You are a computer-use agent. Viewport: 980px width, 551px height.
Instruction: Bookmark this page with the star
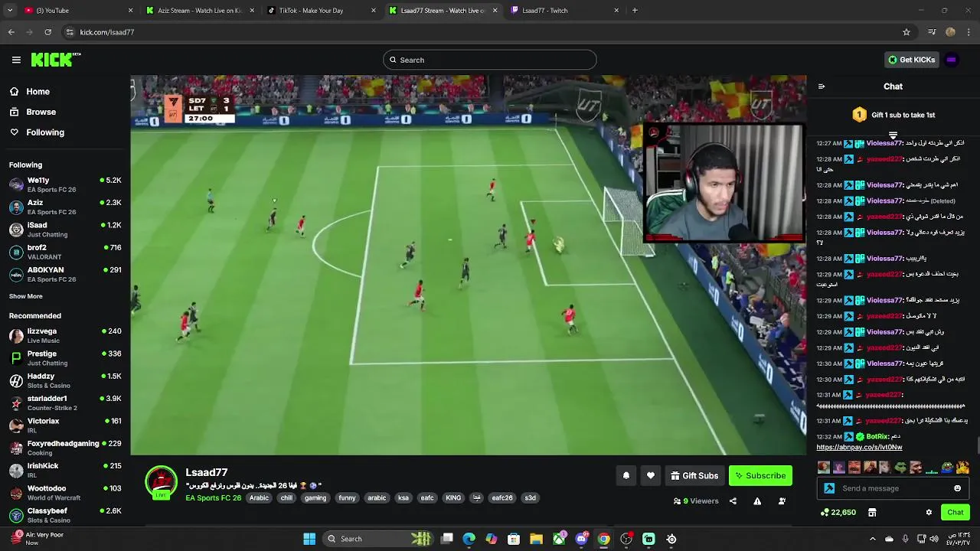906,32
